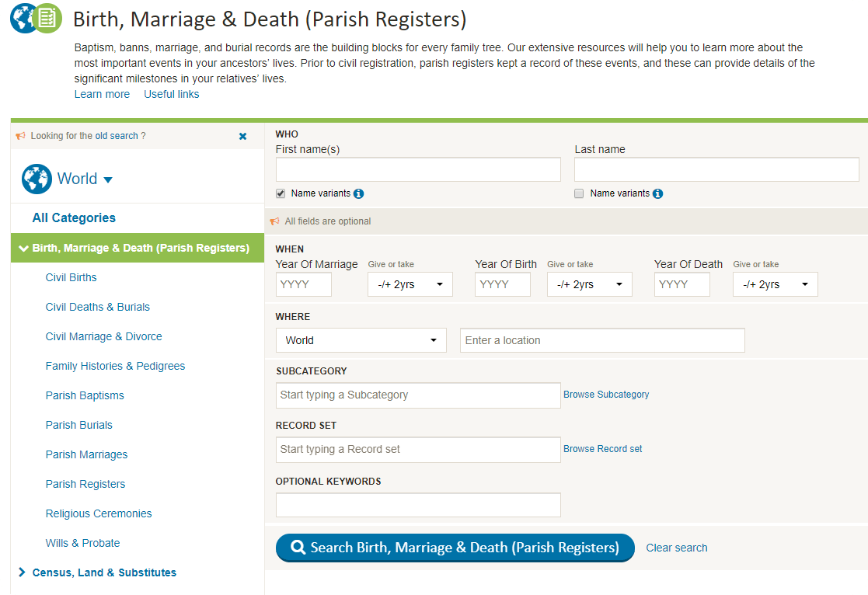
Task: Click info icon beside last name variants
Action: pyautogui.click(x=657, y=193)
